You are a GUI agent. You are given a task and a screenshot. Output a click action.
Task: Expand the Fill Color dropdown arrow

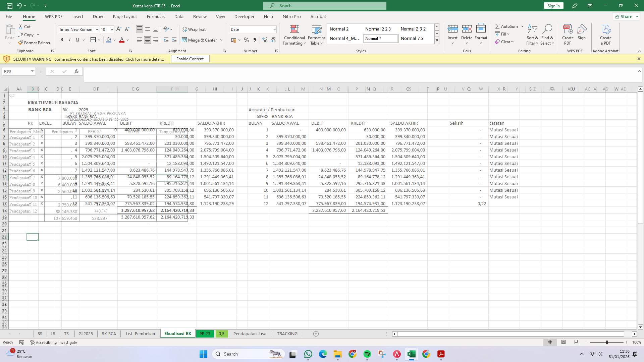(115, 40)
